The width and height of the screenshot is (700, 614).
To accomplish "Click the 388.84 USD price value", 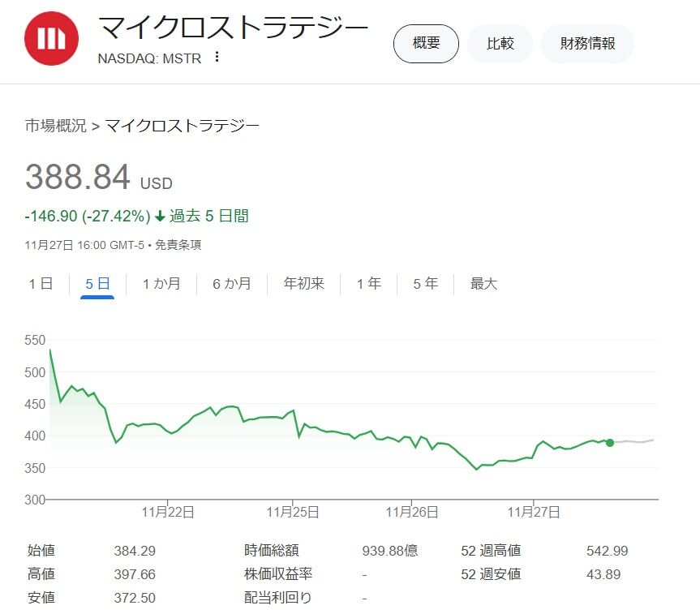I will tap(99, 177).
